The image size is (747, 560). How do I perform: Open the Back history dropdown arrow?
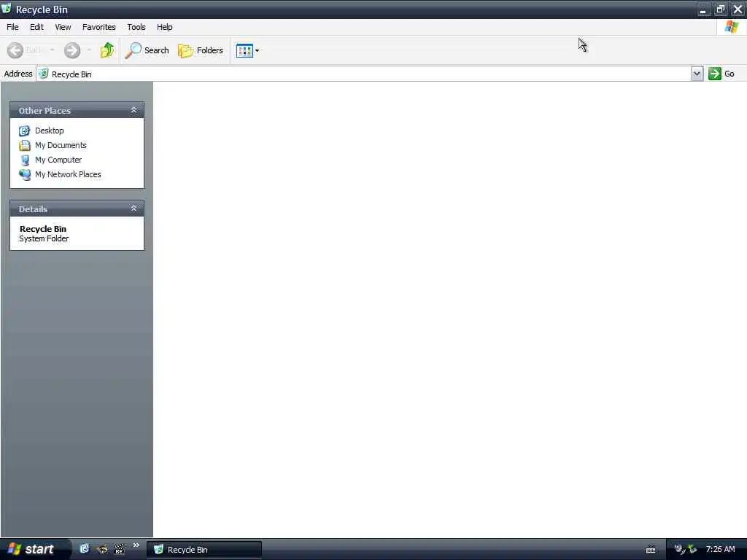[x=52, y=50]
